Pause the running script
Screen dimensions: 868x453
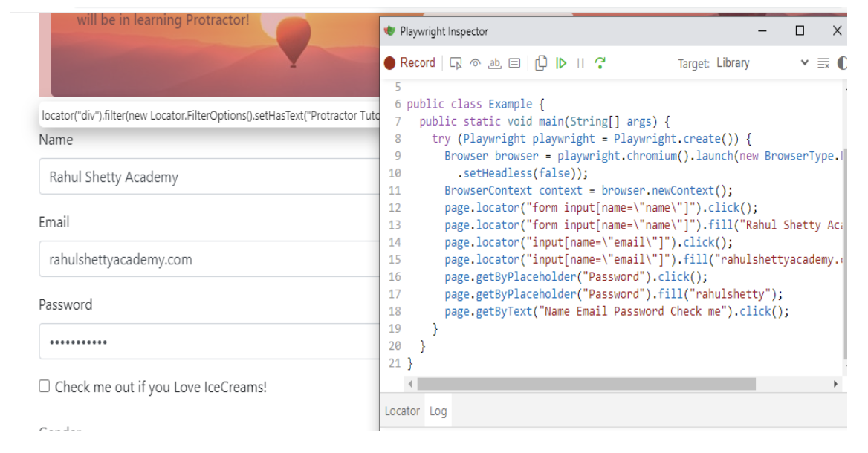coord(580,63)
